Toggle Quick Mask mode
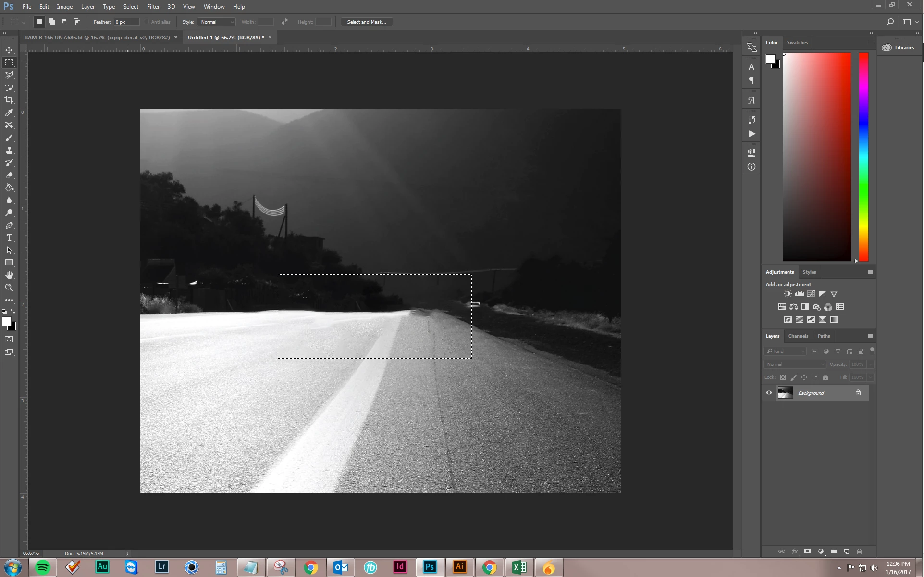The image size is (924, 577). click(9, 339)
